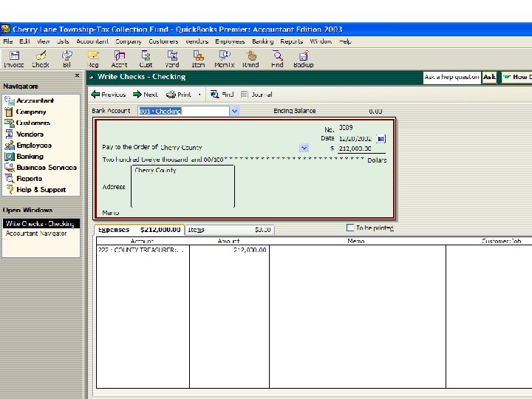This screenshot has height=399, width=532.
Task: Click the 222 County Treasurer account cell
Action: [143, 250]
